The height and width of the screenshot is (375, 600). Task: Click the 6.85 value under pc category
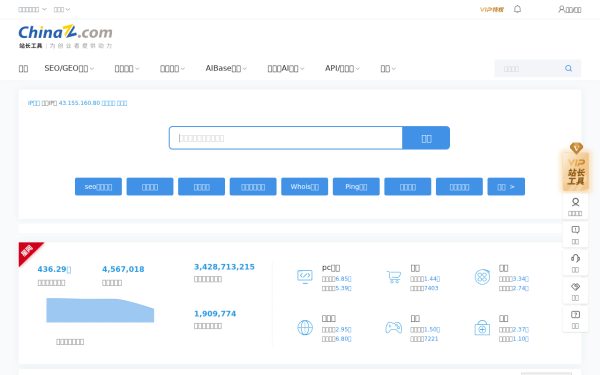pos(342,279)
